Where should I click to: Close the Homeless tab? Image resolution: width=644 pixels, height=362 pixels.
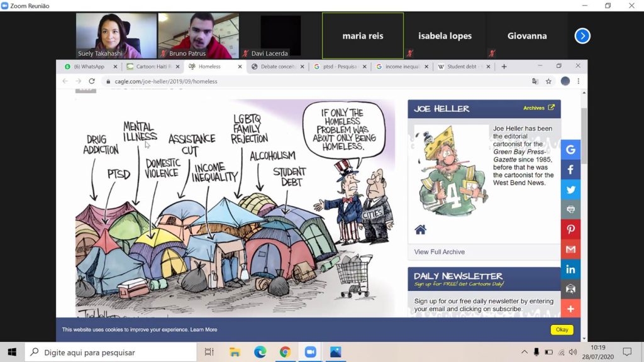coord(240,67)
